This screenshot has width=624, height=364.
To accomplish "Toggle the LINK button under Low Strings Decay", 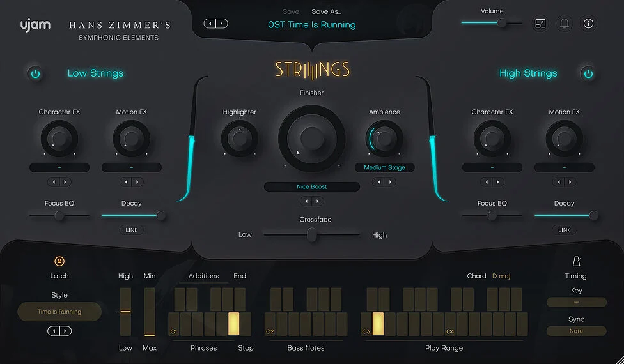I will point(131,230).
